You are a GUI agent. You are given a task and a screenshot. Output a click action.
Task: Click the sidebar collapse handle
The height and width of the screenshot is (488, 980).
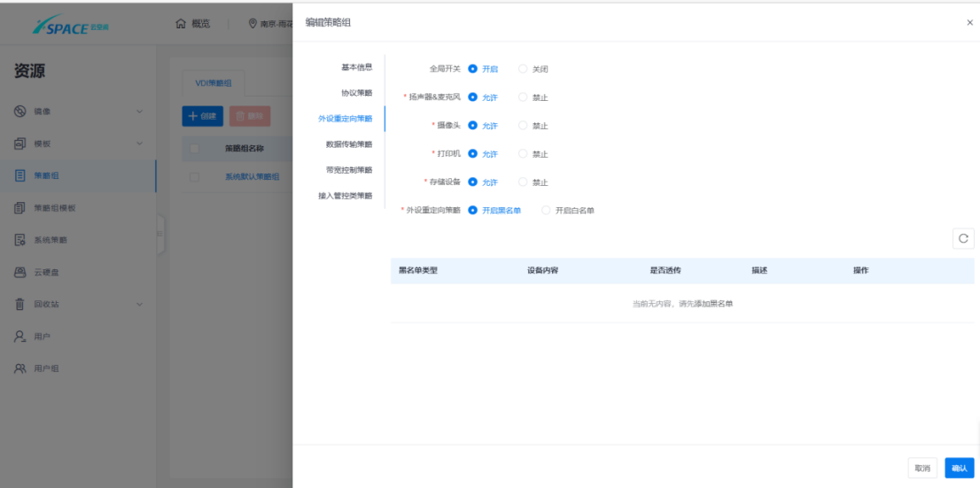coord(160,234)
